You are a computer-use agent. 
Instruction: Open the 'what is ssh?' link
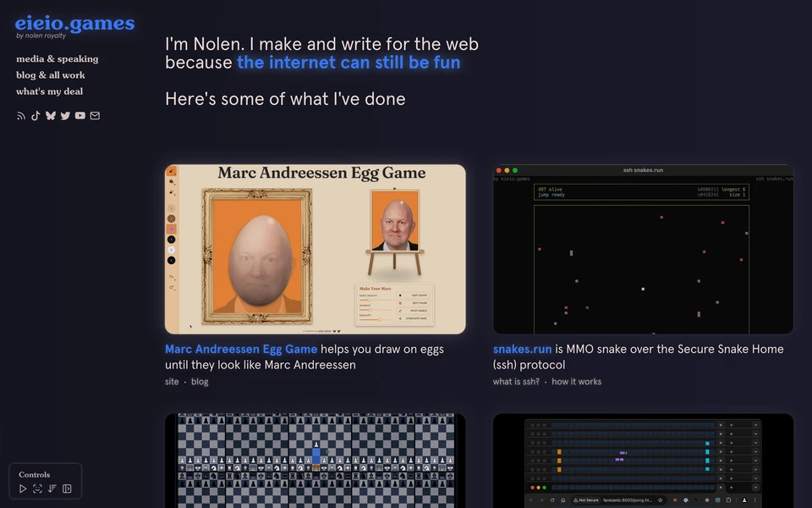tap(516, 382)
